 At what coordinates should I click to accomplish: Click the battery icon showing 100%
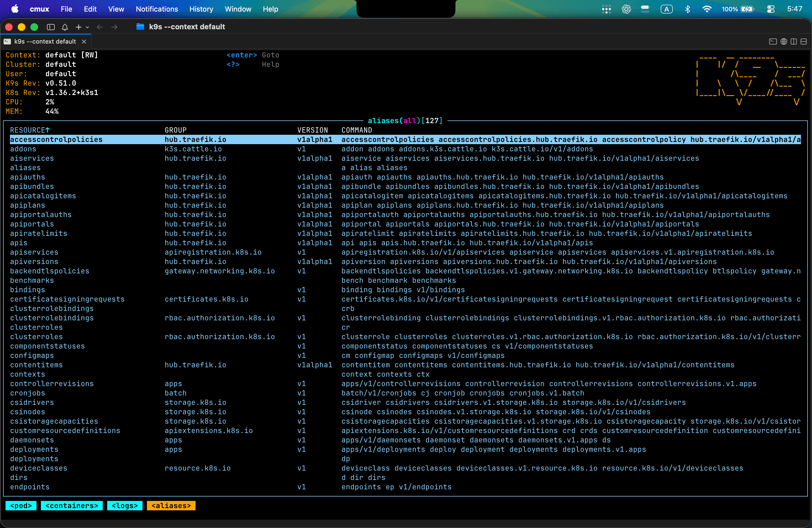748,9
